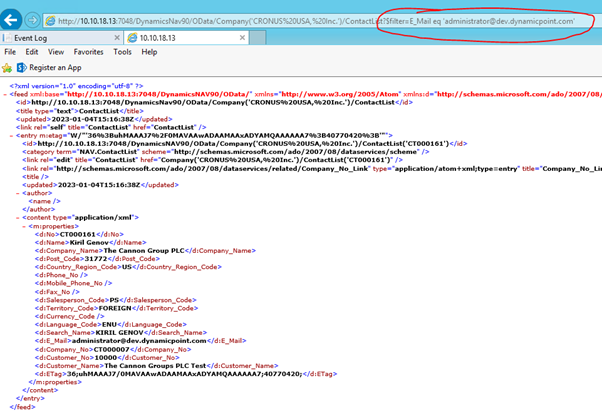Collapse the author XML element
Viewport: 602px width, 413px height.
18,193
